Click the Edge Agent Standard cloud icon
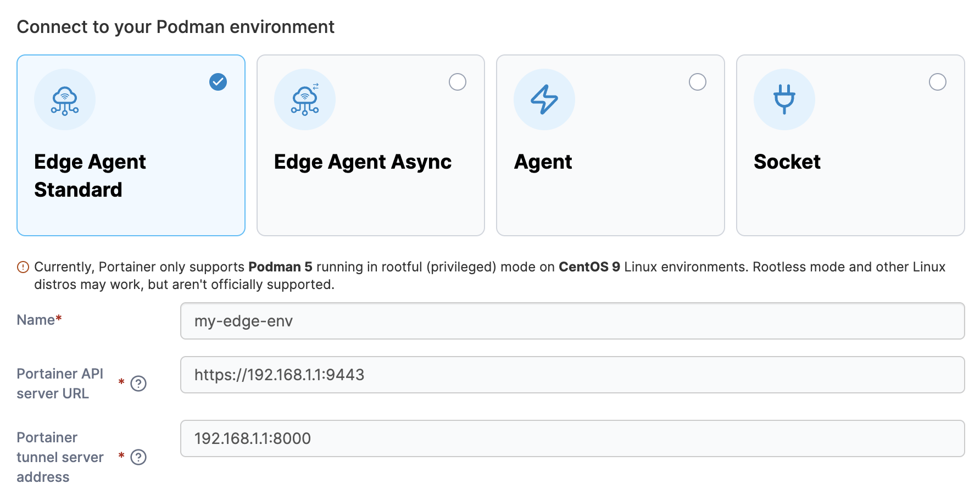The image size is (980, 500). pos(65,100)
